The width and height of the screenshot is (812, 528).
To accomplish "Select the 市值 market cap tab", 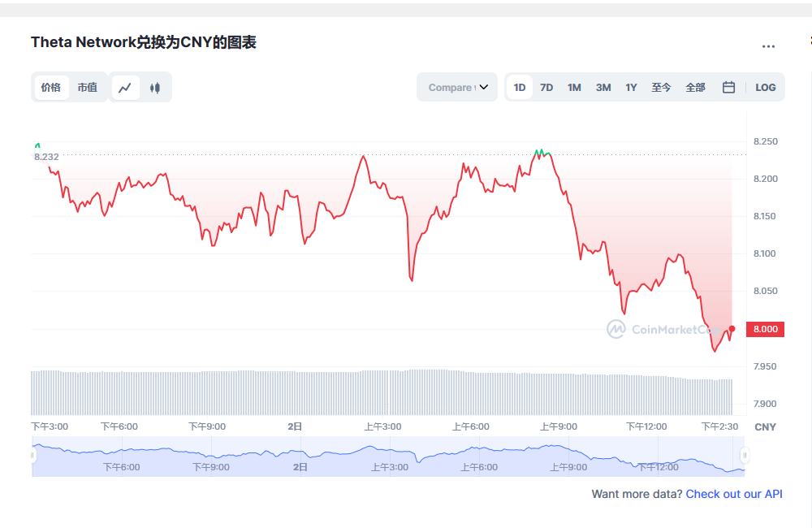I will (88, 87).
